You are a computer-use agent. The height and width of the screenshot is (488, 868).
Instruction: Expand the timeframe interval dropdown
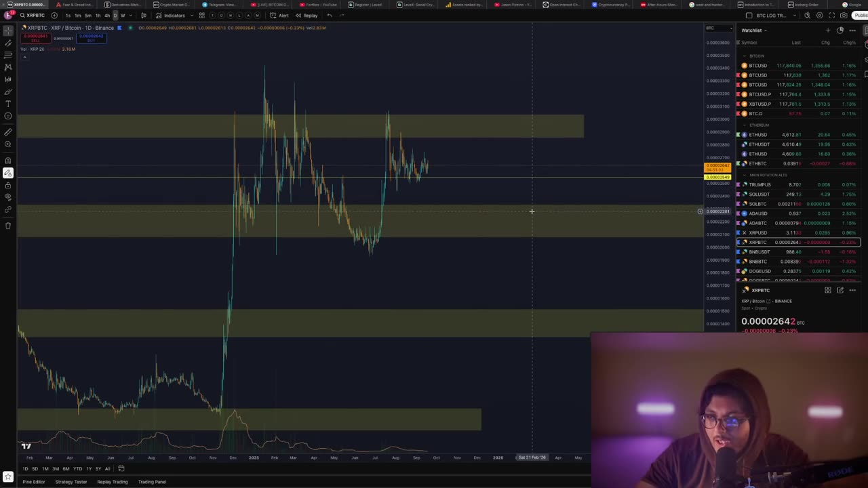pyautogui.click(x=131, y=16)
